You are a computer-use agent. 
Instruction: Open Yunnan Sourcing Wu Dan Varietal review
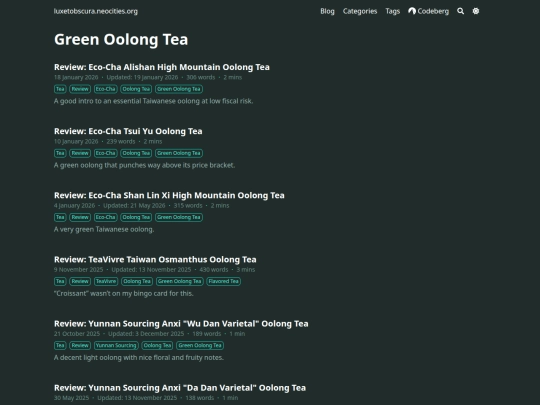pyautogui.click(x=181, y=323)
